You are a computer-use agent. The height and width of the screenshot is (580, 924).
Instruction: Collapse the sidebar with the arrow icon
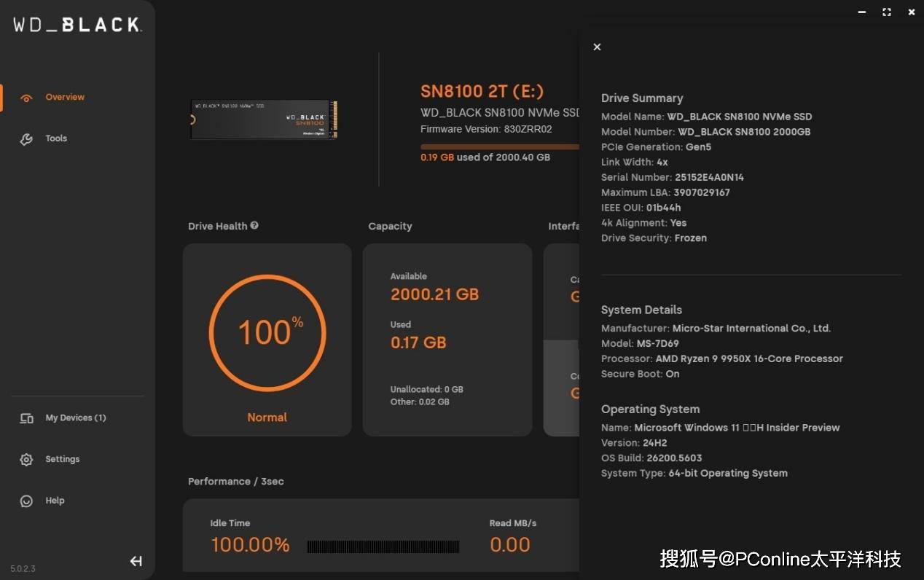[136, 561]
